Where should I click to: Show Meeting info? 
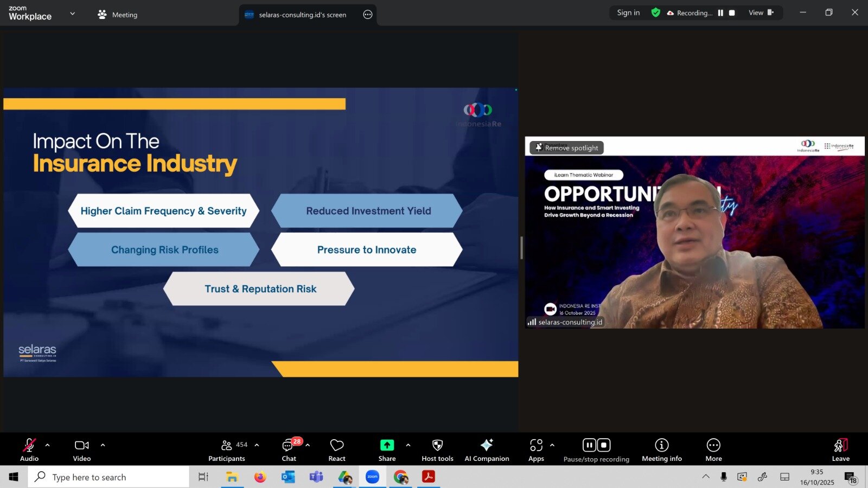click(x=661, y=450)
